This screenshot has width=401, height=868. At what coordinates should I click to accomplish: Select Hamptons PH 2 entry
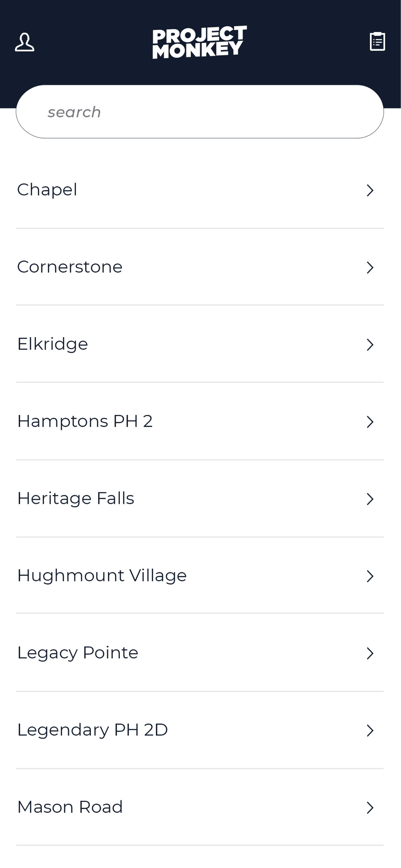[200, 421]
